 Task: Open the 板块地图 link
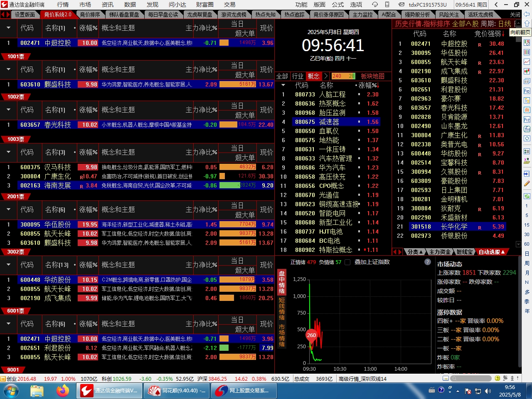coord(373,76)
